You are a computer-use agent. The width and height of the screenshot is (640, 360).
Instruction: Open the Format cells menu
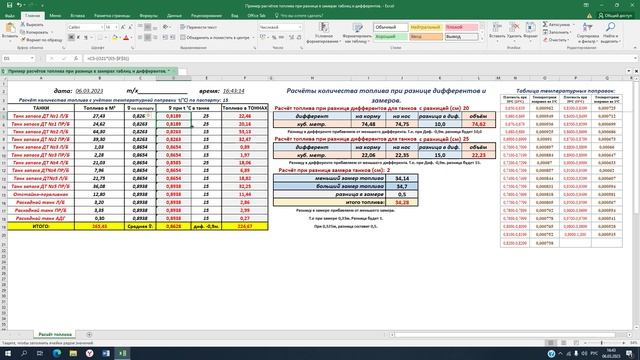pos(530,30)
